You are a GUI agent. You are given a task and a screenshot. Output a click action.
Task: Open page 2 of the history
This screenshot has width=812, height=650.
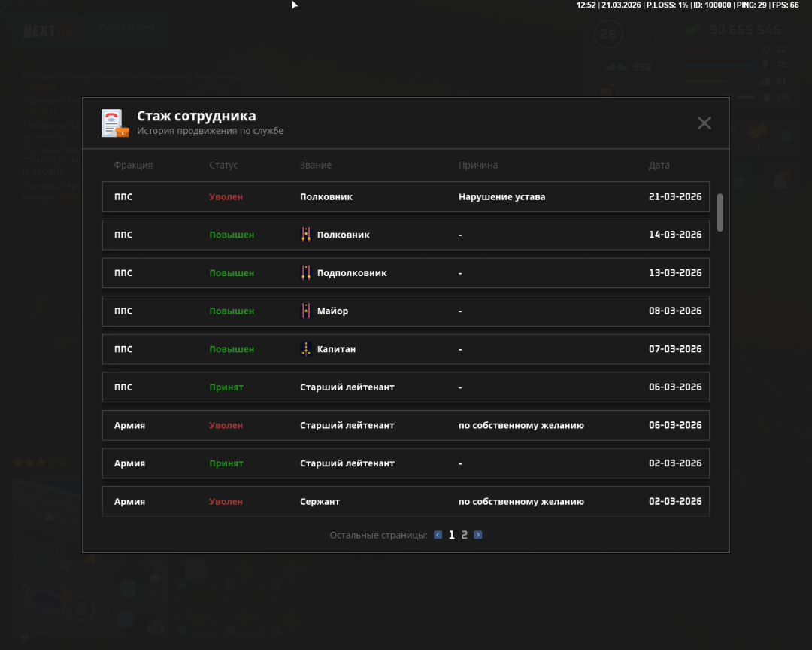click(x=465, y=535)
